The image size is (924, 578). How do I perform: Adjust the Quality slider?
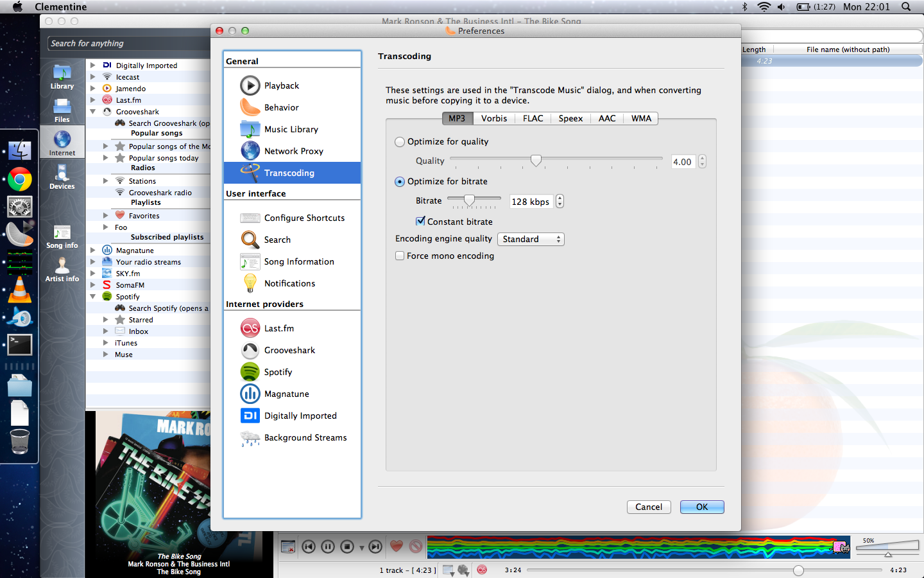536,160
